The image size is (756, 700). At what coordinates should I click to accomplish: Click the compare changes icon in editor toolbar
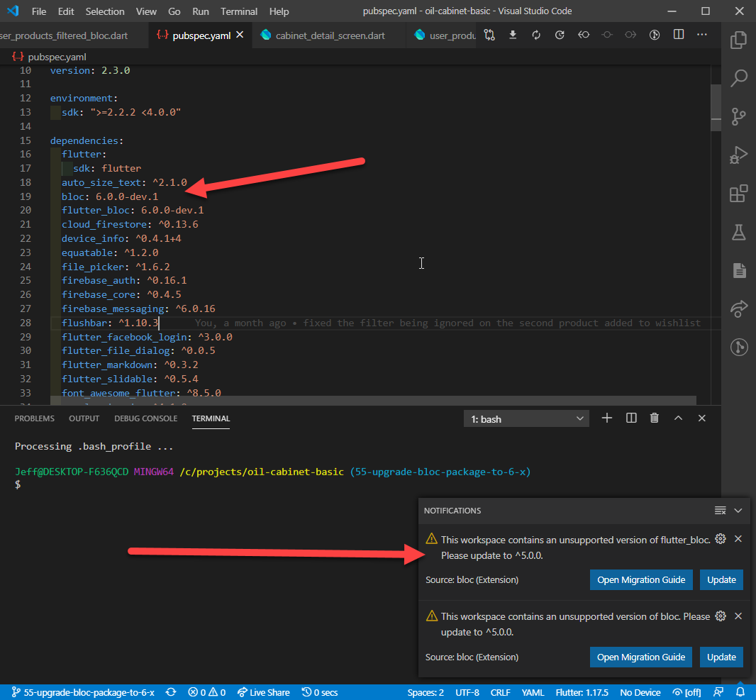pos(489,35)
